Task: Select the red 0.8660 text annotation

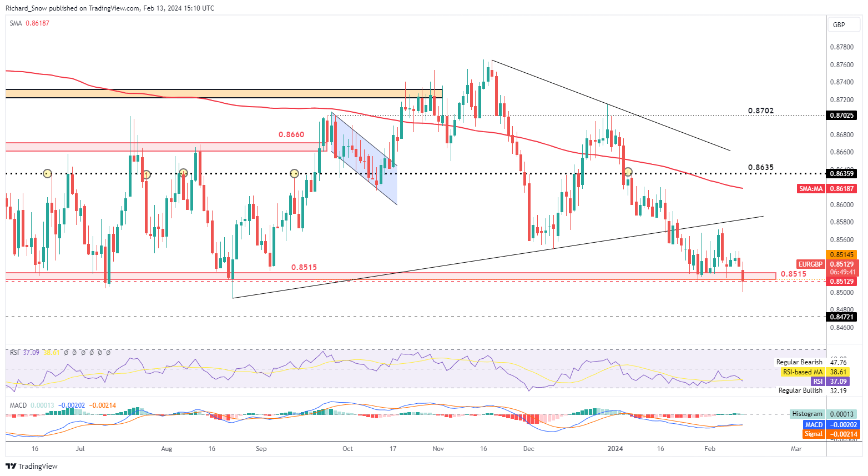Action: click(x=291, y=134)
